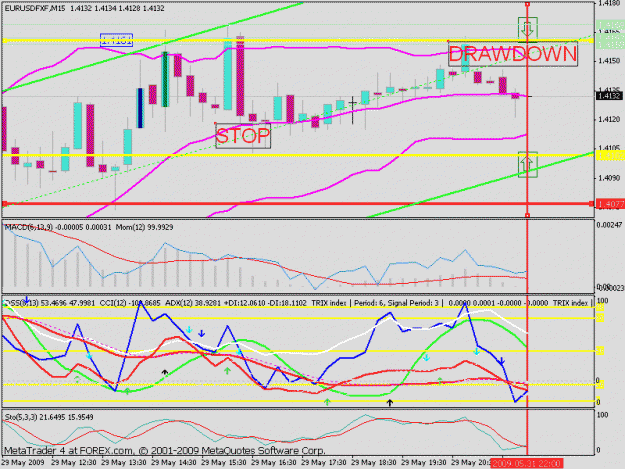Screen dimensions: 625x469
Task: Click the blue-boxed 1.4161 price label
Action: click(x=116, y=40)
